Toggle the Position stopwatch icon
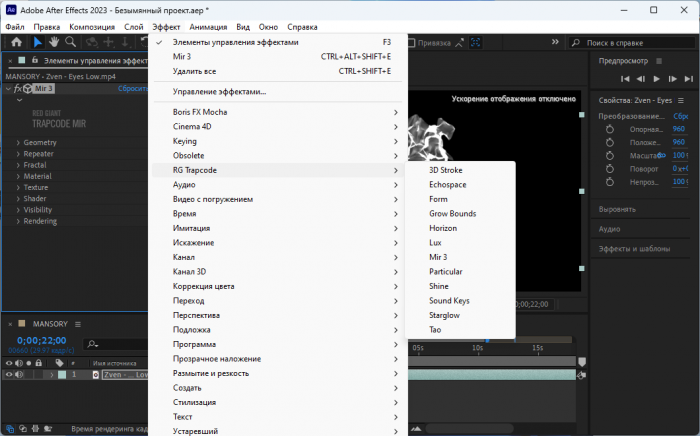Screen dimensions: 700x436 609,142
